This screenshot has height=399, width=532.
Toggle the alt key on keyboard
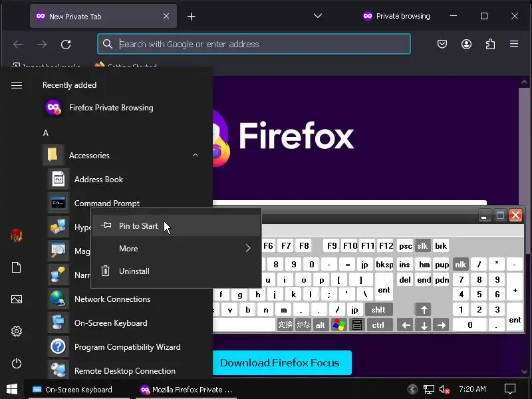[320, 325]
